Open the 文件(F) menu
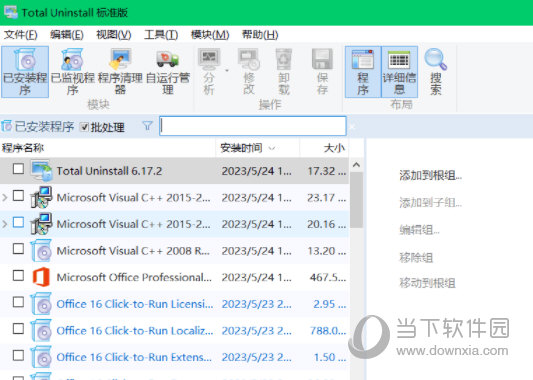Screen dimensions: 533x380 (x=20, y=34)
